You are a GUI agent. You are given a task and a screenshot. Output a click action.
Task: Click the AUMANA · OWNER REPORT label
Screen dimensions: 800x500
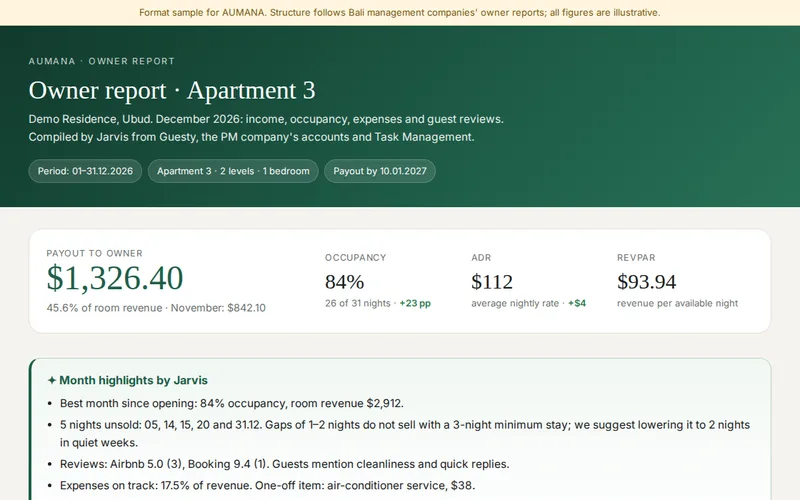click(x=102, y=61)
